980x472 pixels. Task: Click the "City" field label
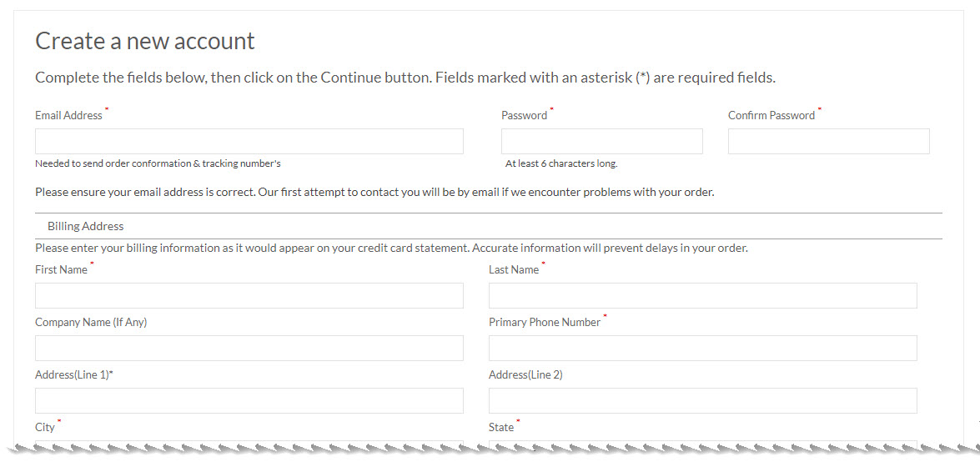tap(45, 428)
